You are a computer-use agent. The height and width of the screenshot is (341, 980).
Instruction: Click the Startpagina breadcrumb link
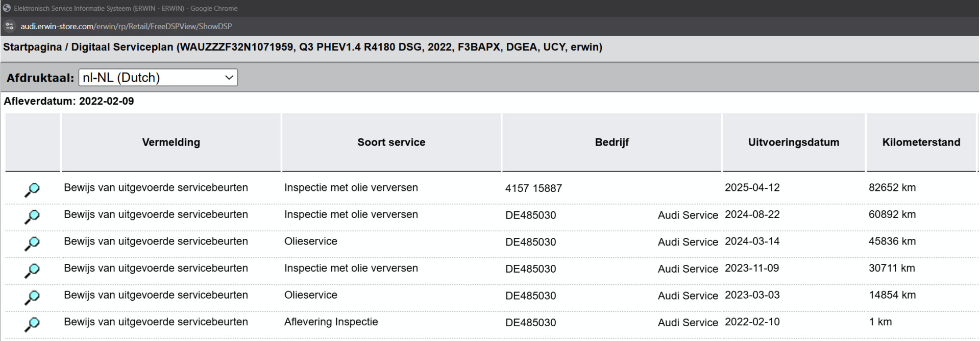tap(33, 47)
